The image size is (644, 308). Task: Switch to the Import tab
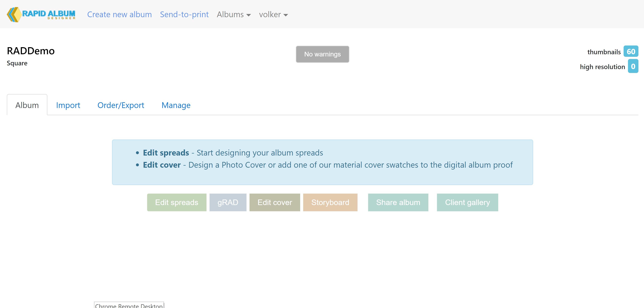(68, 105)
